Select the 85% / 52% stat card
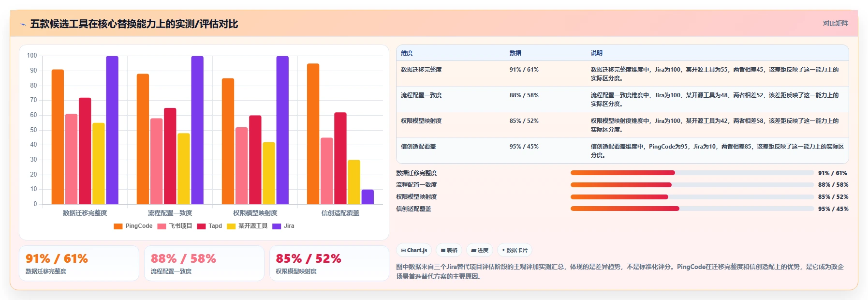This screenshot has width=868, height=300. [x=329, y=263]
